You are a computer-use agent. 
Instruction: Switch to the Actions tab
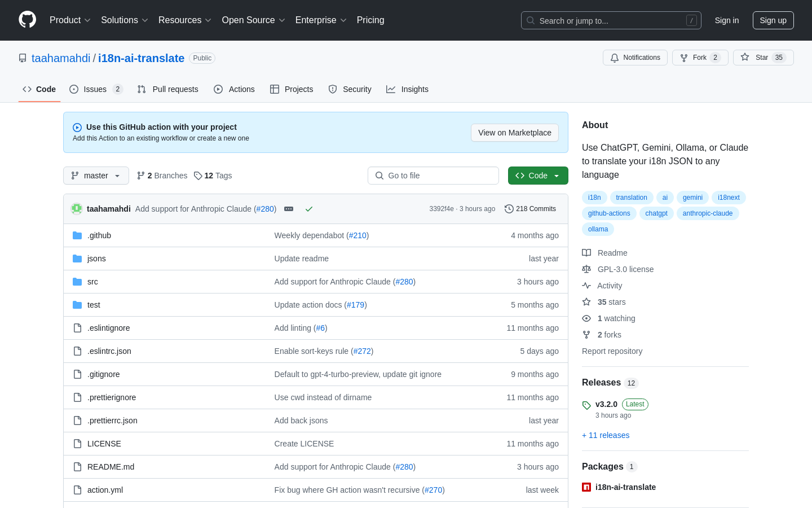234,89
